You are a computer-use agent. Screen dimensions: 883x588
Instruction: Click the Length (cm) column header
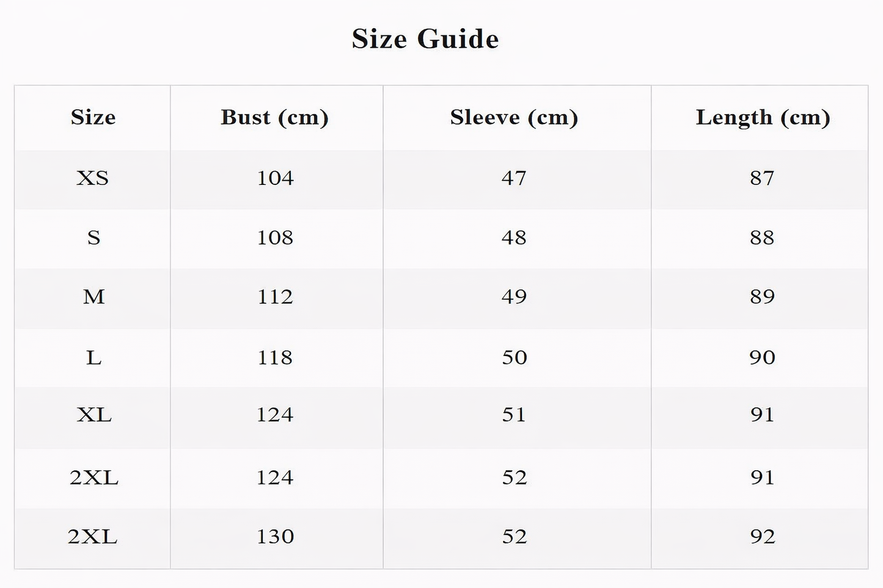click(763, 117)
